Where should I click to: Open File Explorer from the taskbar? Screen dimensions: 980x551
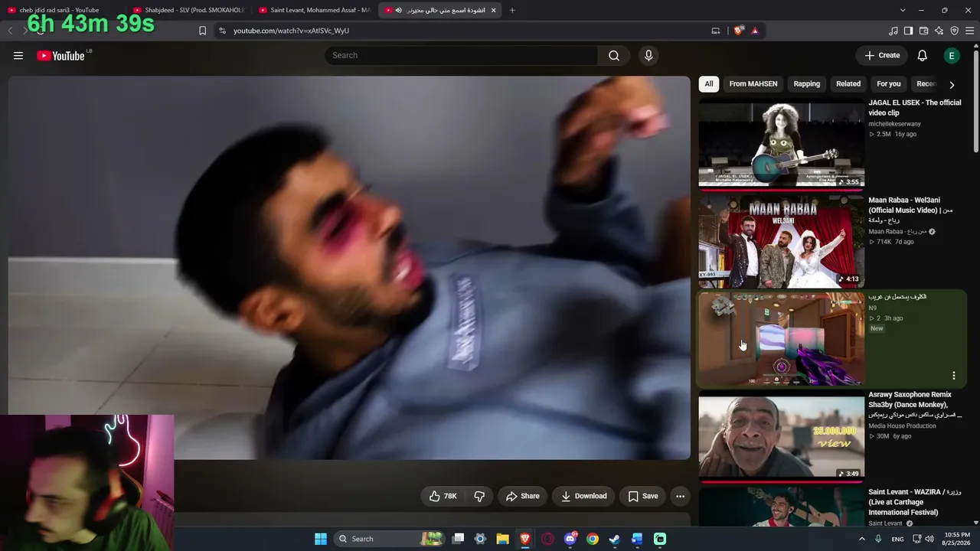[x=502, y=539]
